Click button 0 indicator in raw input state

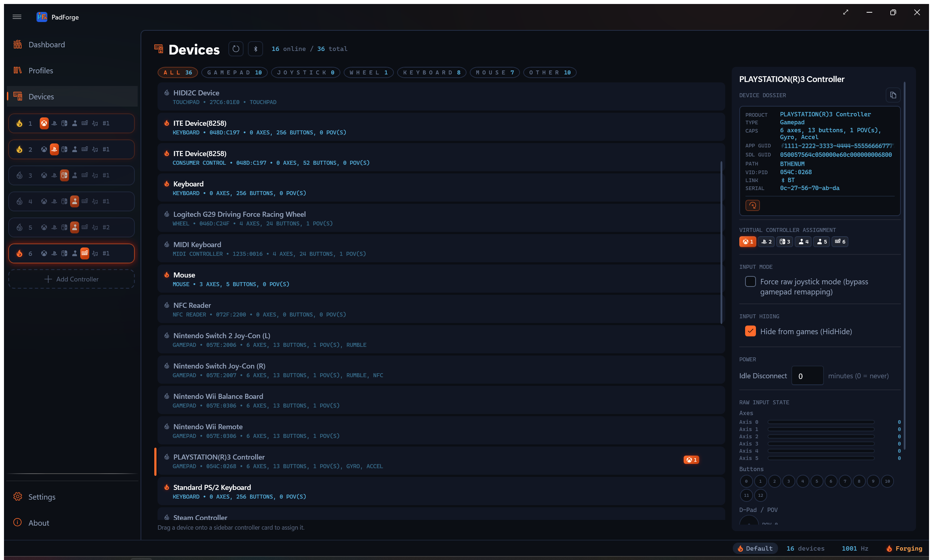(x=746, y=481)
